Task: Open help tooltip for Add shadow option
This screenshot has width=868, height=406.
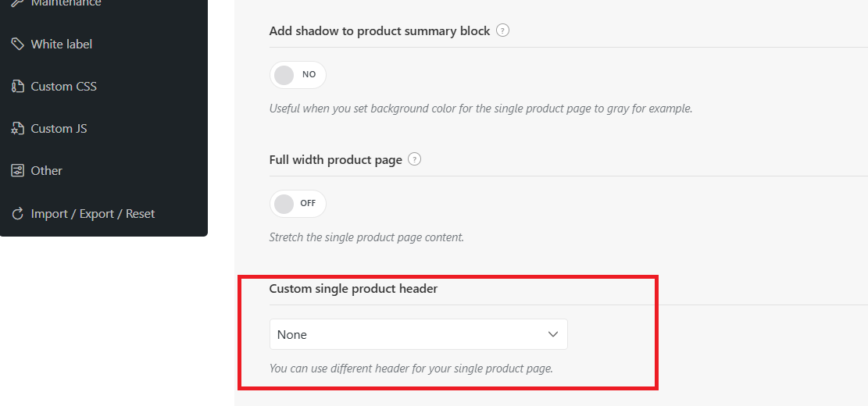Action: point(502,30)
